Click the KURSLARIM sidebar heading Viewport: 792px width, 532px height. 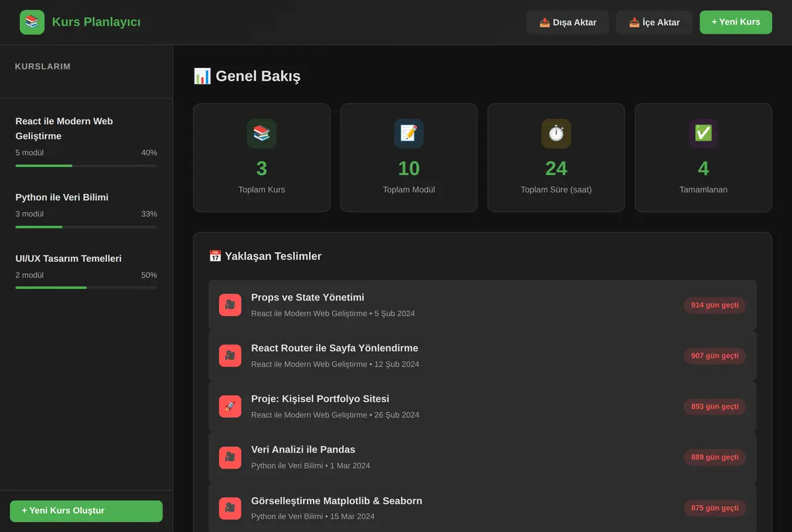[43, 67]
